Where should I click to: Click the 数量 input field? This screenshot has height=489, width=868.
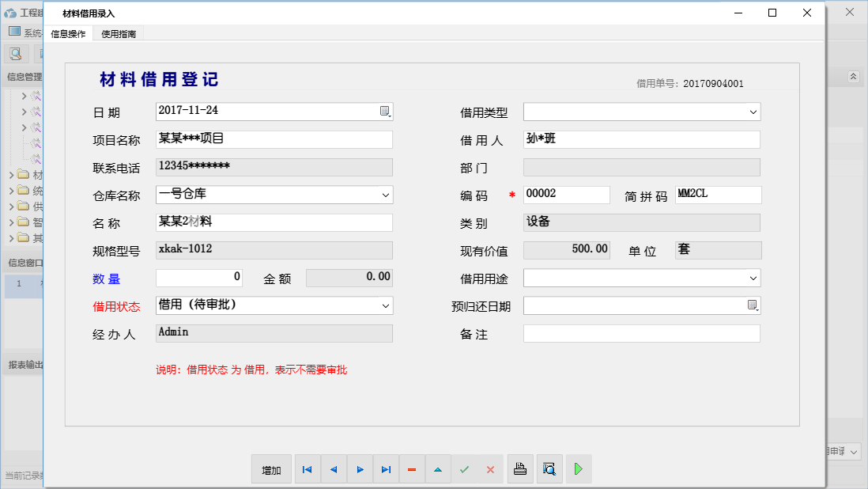199,278
